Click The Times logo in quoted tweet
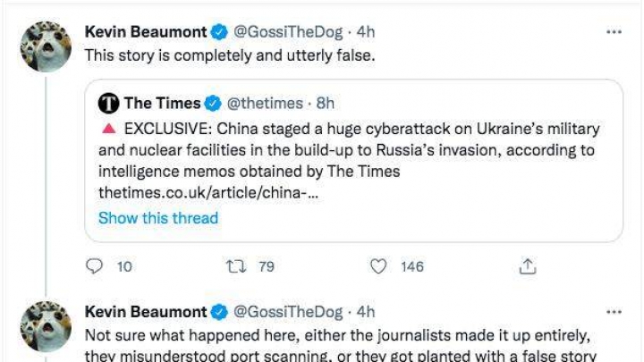This screenshot has height=362, width=644. coord(108,103)
